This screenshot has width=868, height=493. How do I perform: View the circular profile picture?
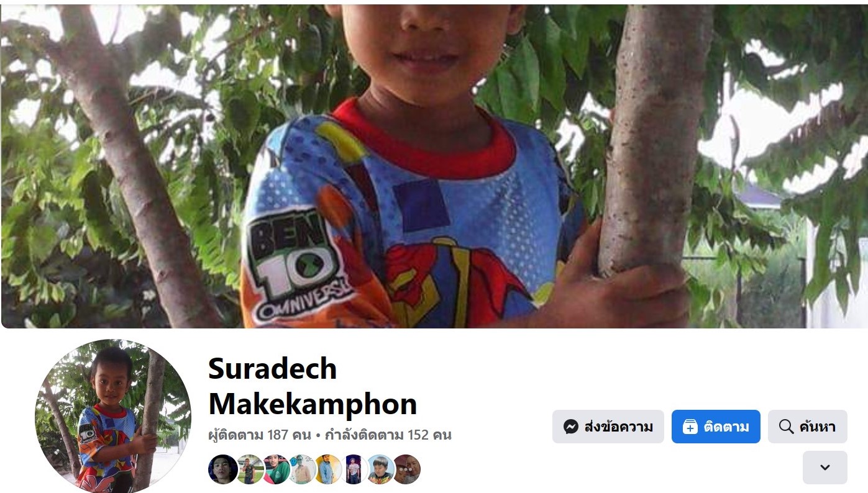click(x=113, y=417)
